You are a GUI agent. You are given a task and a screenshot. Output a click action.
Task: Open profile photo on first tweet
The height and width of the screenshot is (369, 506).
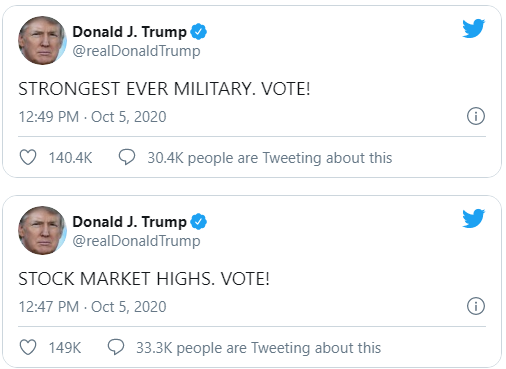(42, 40)
